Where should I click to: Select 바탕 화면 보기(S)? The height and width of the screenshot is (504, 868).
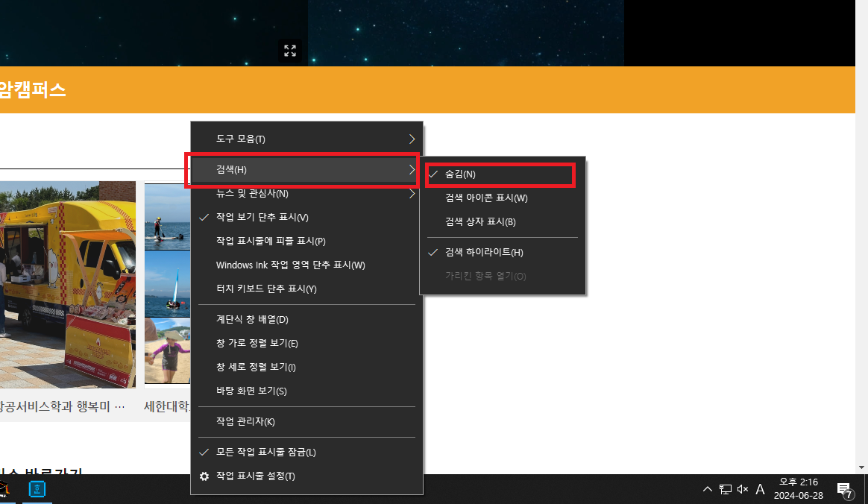click(251, 391)
